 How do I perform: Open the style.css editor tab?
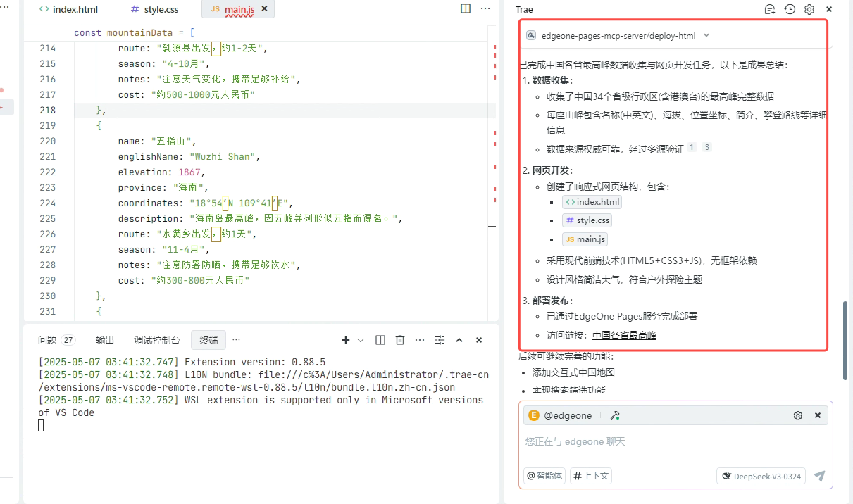[x=154, y=9]
